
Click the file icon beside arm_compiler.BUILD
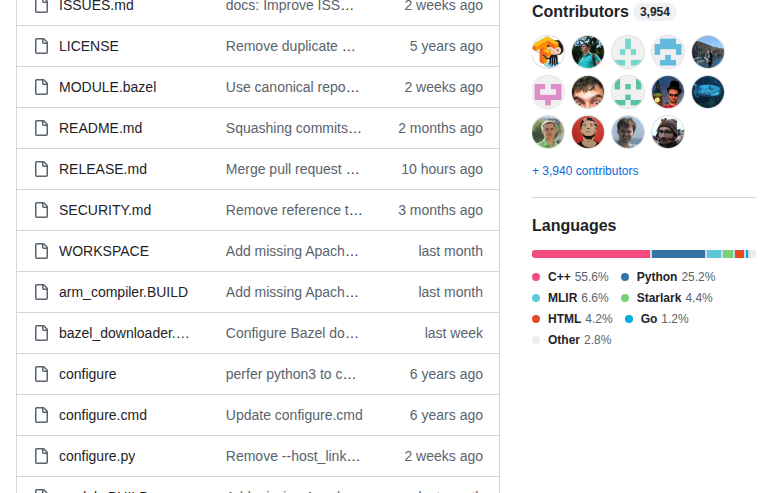41,293
